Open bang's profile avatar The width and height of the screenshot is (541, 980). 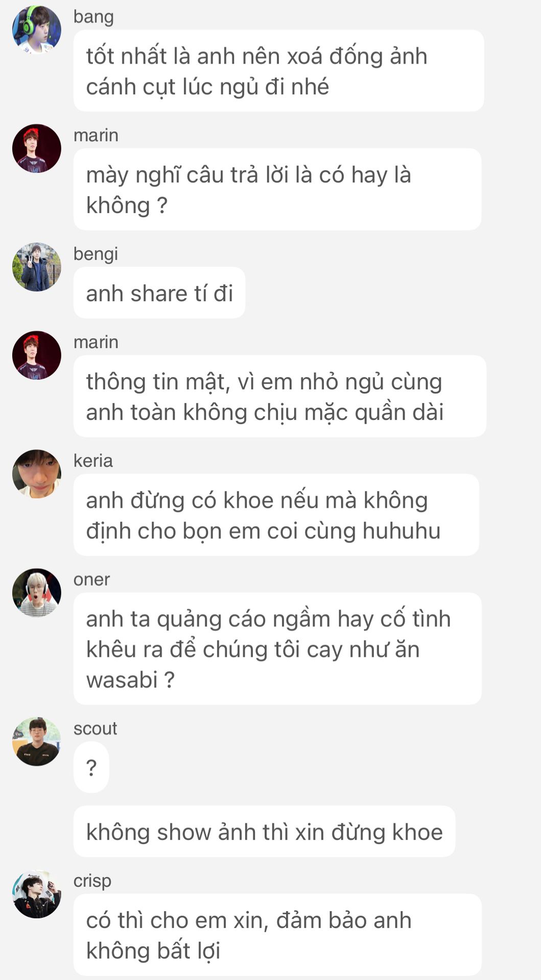click(x=37, y=30)
